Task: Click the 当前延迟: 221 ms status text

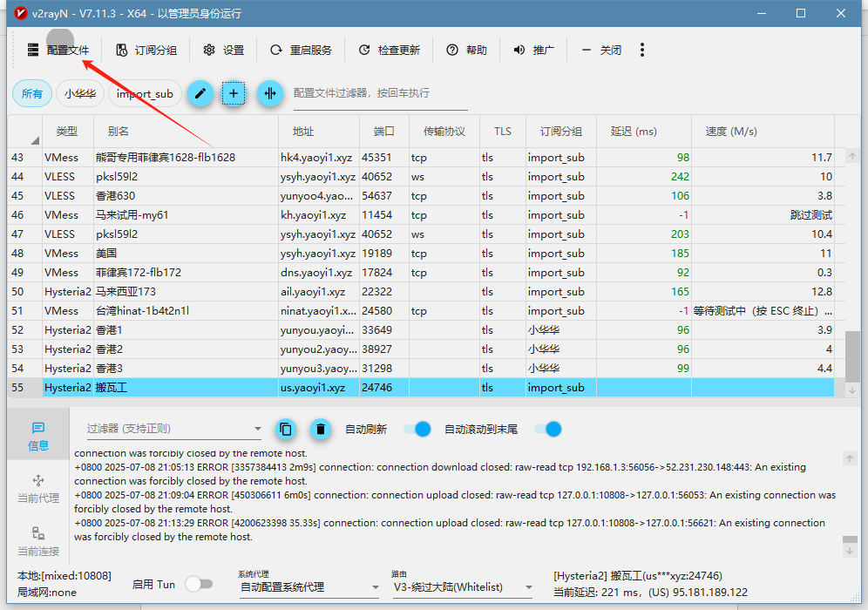Action: [x=598, y=593]
